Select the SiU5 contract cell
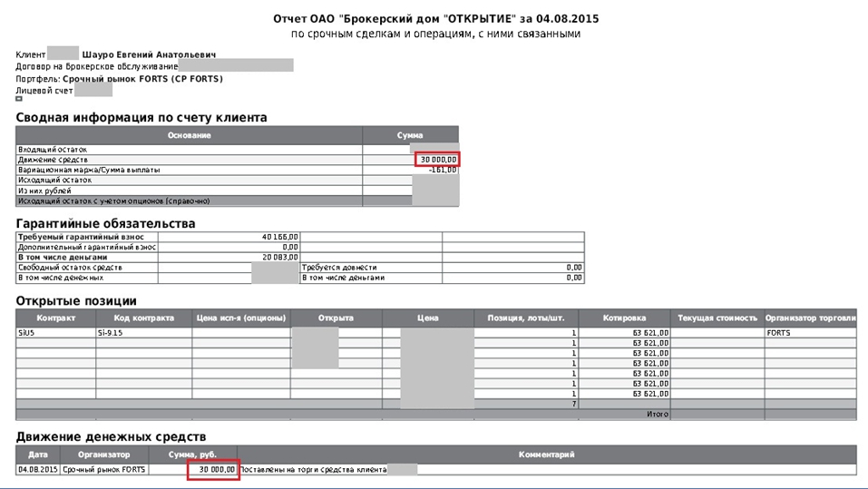 (26, 333)
